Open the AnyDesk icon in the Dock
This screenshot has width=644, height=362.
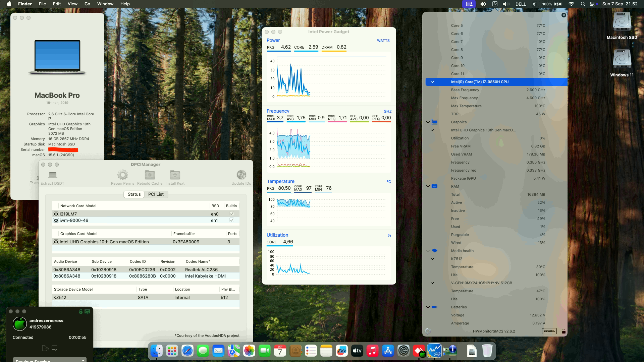419,351
